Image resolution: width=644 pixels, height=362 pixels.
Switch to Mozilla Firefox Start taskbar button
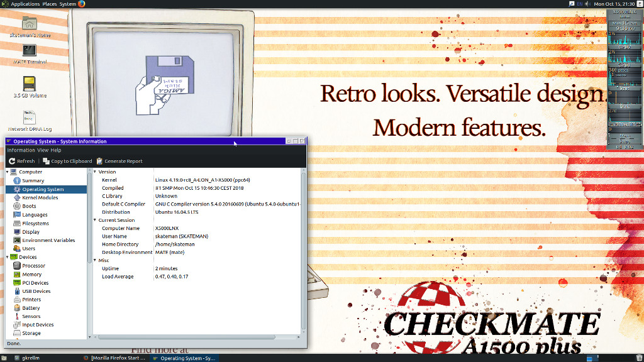tap(114, 358)
